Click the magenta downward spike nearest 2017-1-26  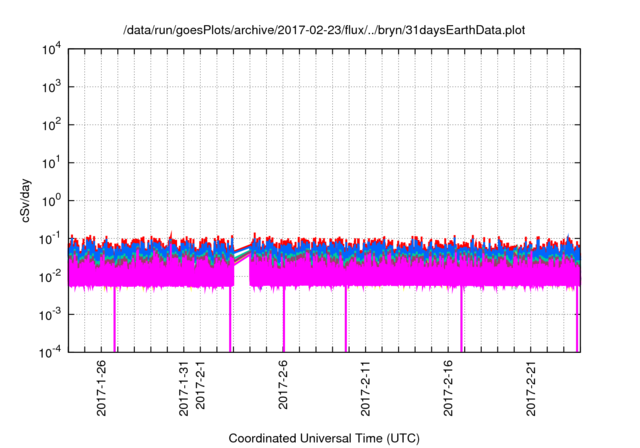click(115, 320)
